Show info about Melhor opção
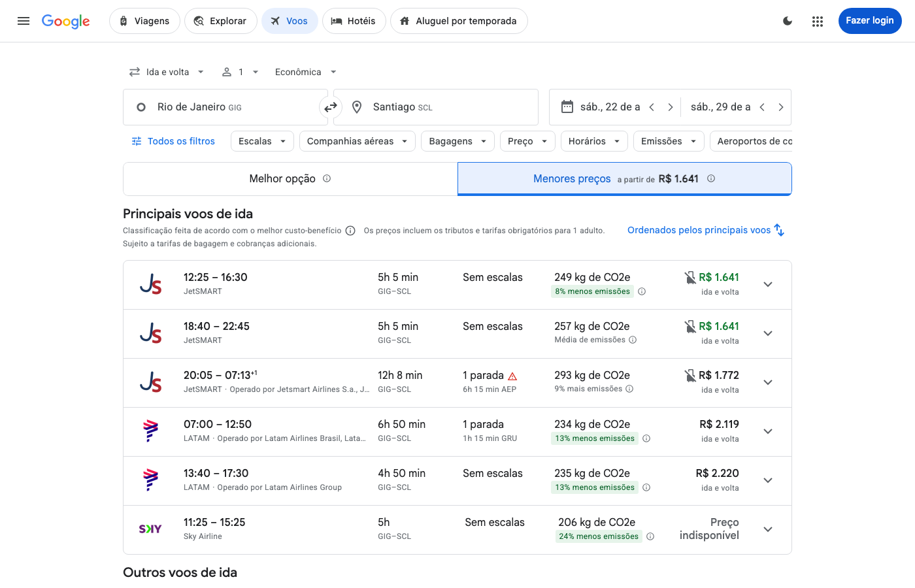 pyautogui.click(x=327, y=178)
